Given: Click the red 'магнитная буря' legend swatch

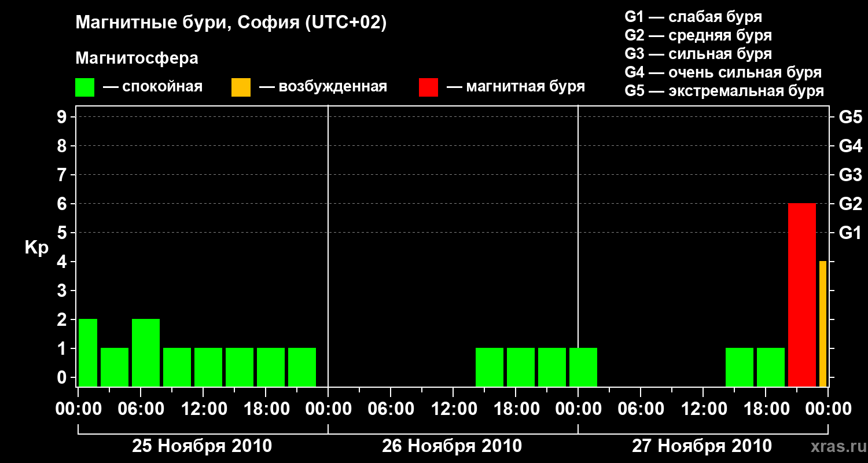Looking at the screenshot, I should click(x=428, y=87).
